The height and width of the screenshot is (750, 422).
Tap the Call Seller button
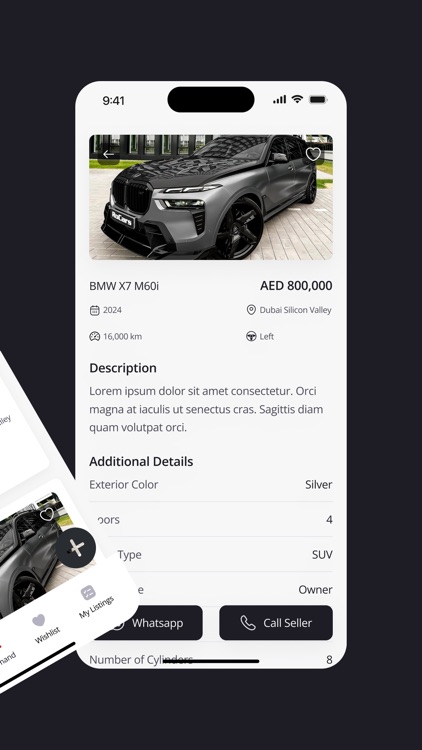(276, 623)
